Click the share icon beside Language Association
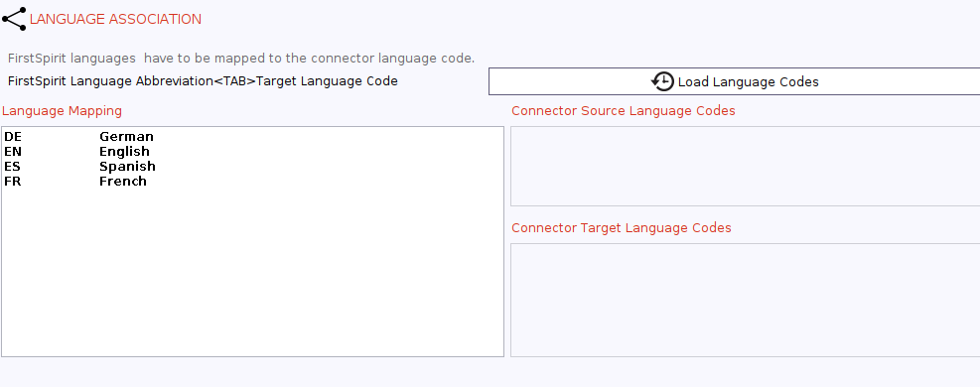 14,19
